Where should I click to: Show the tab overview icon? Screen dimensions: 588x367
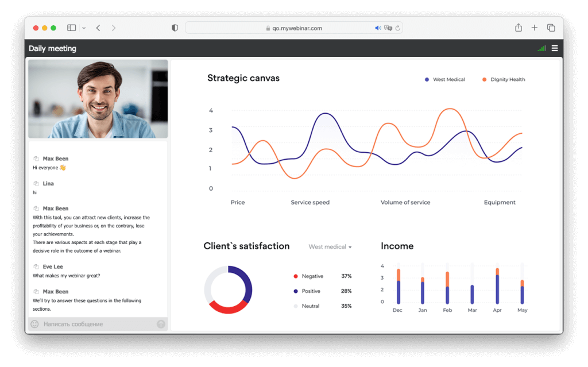551,28
